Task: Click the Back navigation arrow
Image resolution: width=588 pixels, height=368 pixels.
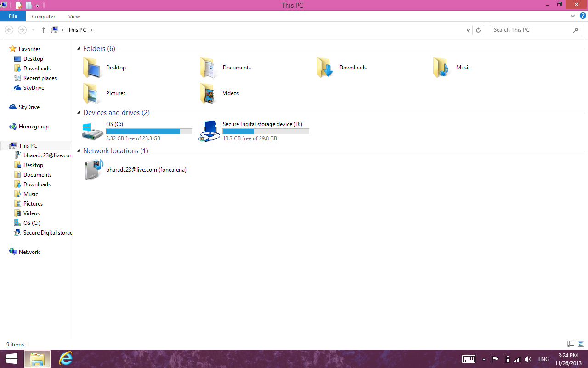Action: click(9, 30)
